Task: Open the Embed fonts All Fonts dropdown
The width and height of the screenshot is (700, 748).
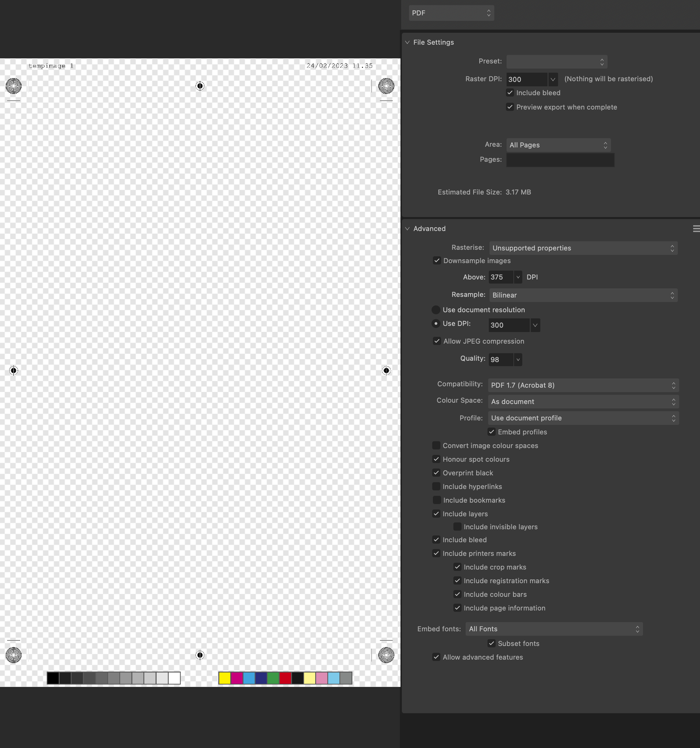Action: point(554,629)
